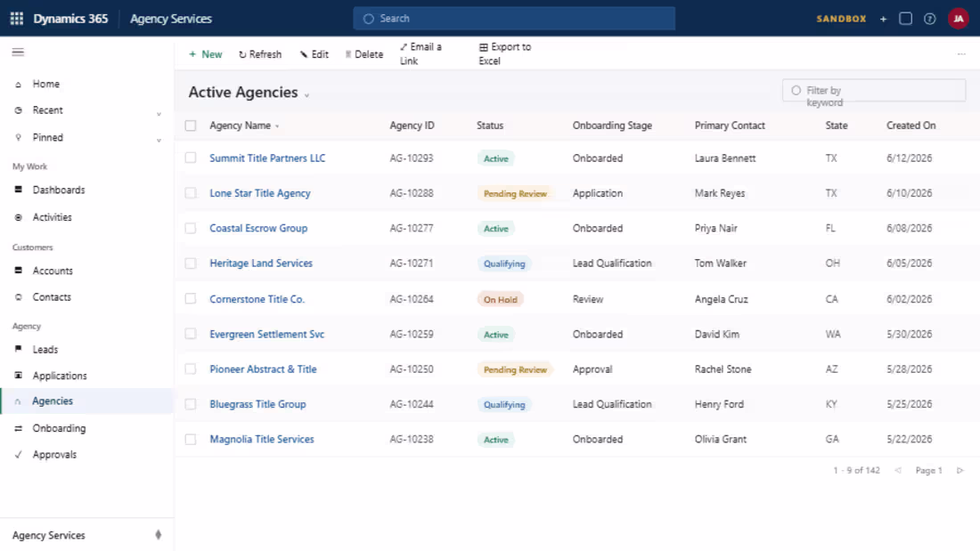Click the Contacts icon in the sidebar
The image size is (980, 551).
tap(18, 297)
